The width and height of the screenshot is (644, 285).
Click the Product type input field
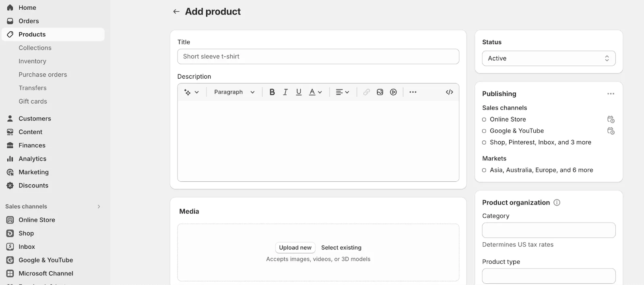549,276
